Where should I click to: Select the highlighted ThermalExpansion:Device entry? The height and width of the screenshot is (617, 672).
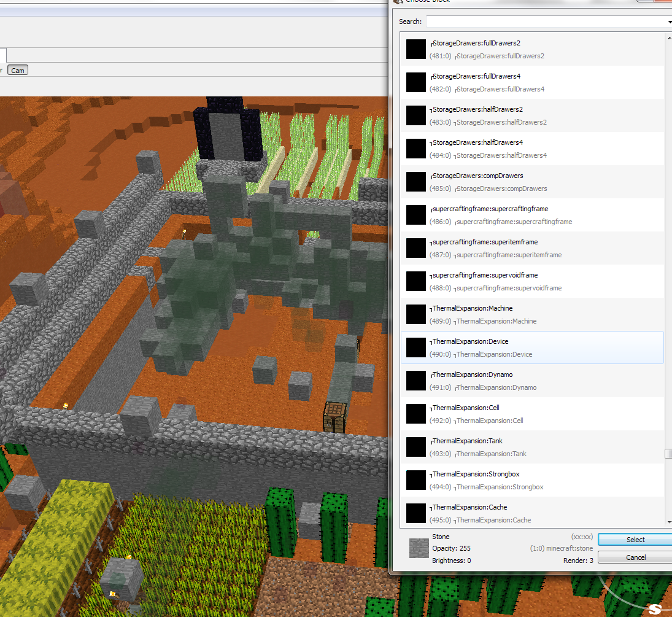pos(532,347)
